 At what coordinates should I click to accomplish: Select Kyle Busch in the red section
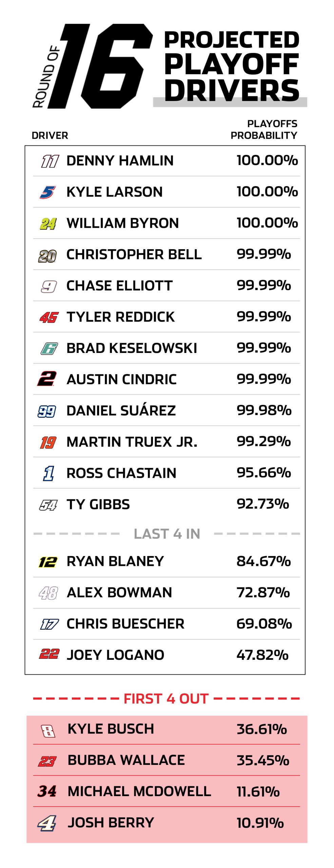coord(111,729)
